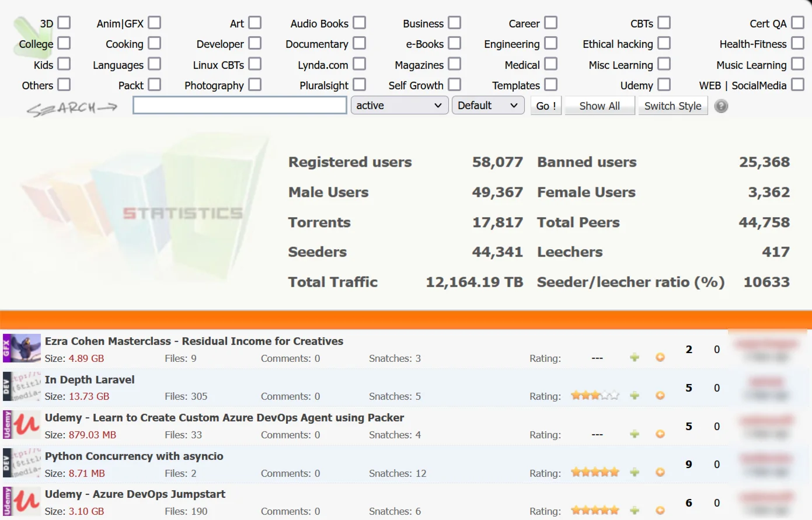This screenshot has width=812, height=520.
Task: Click Files: 305 in In Depth Laravel row
Action: (x=186, y=396)
